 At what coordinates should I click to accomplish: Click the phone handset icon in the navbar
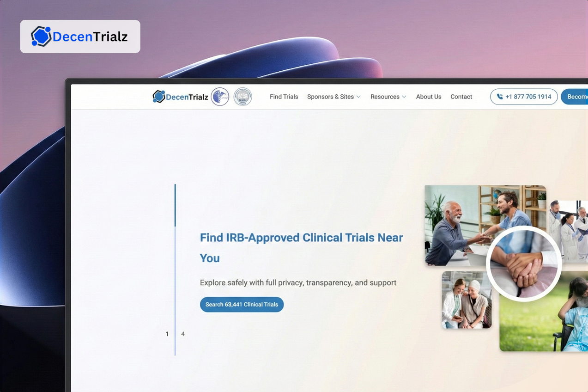click(500, 97)
